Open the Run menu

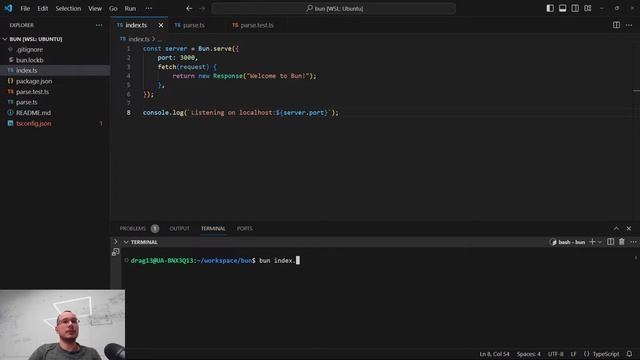click(x=130, y=8)
